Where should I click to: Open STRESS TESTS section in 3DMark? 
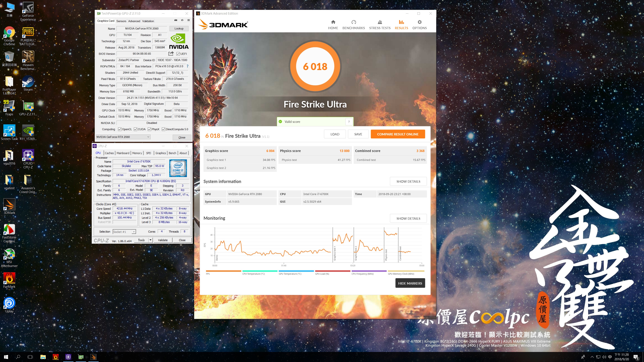click(x=380, y=25)
